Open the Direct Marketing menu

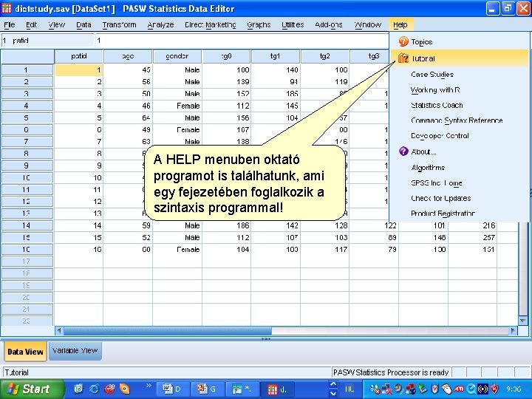(211, 25)
